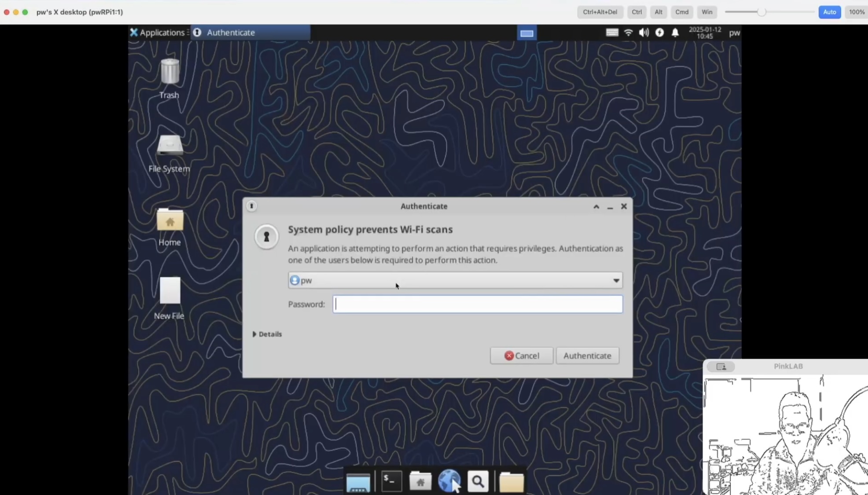Click the volume speaker tray icon

coord(644,33)
